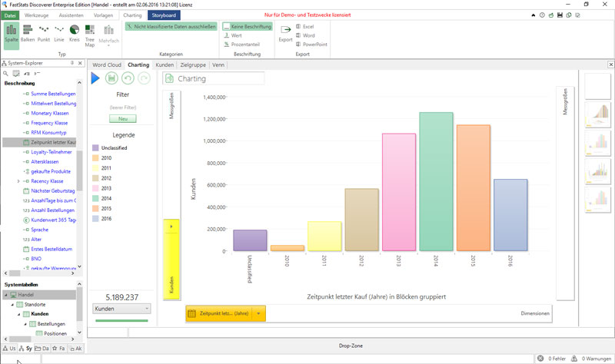Switch chart type to Kreis pie
The width and height of the screenshot is (615, 364).
pyautogui.click(x=75, y=35)
